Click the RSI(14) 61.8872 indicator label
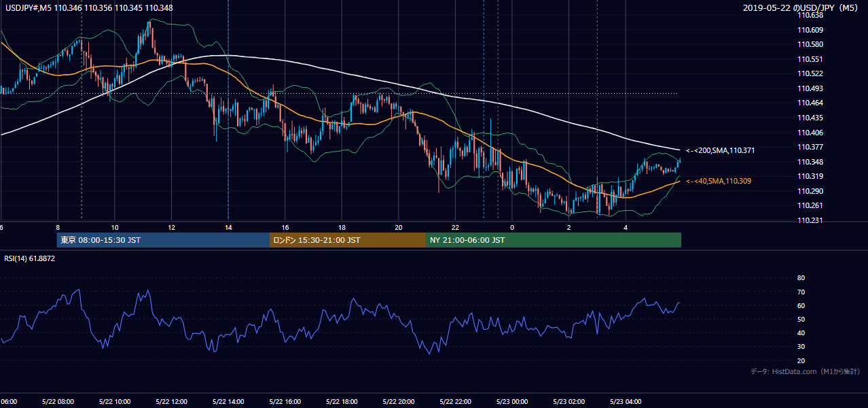Viewport: 868px width, 408px height. coord(30,258)
